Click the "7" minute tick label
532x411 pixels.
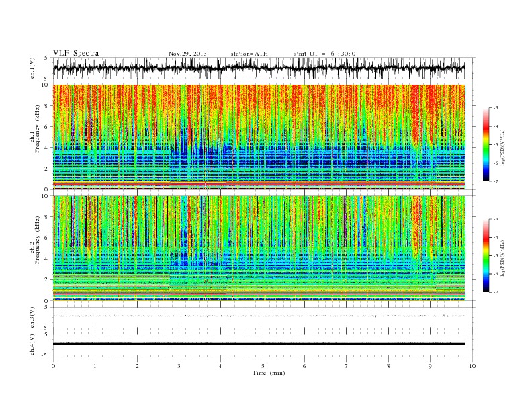[x=347, y=366]
